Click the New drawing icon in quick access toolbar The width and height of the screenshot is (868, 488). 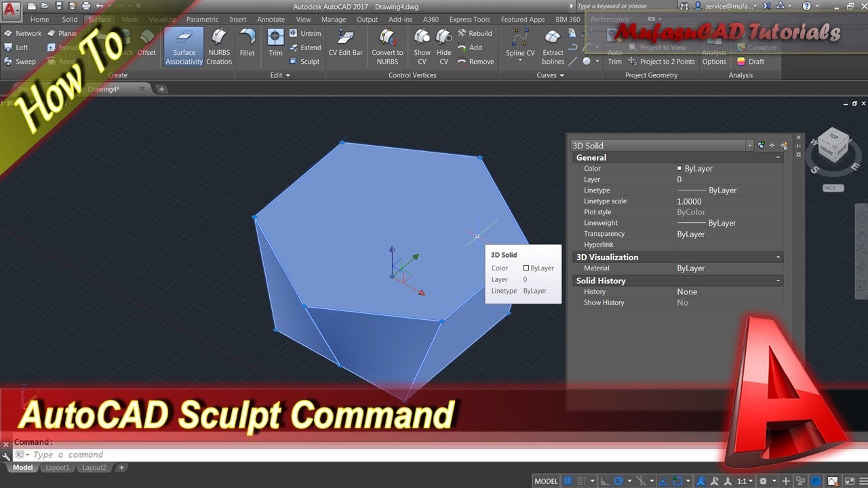(32, 6)
